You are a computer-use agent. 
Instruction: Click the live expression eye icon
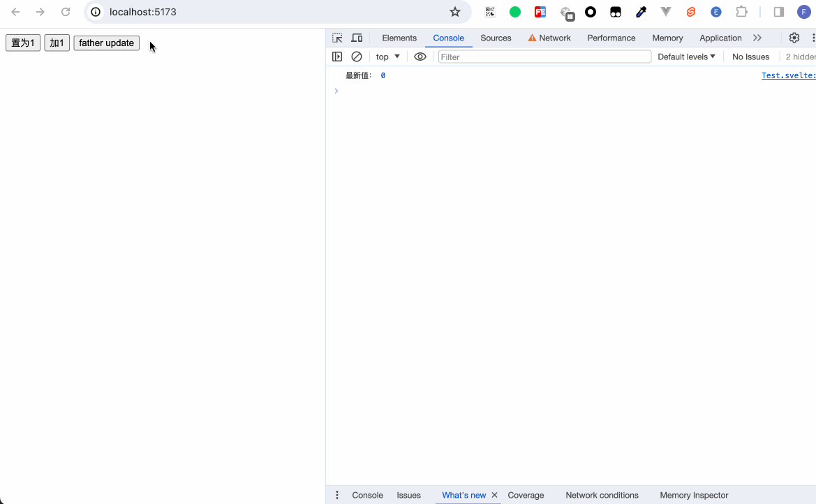(x=420, y=57)
